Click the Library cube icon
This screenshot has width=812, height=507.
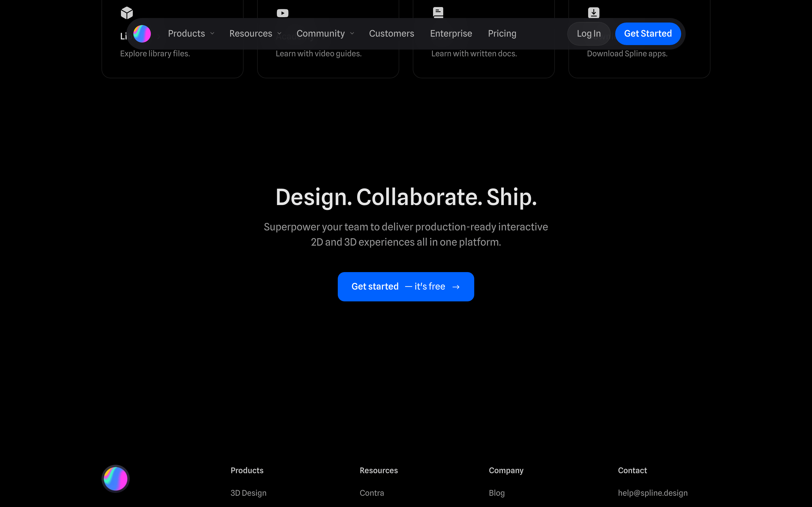click(127, 13)
